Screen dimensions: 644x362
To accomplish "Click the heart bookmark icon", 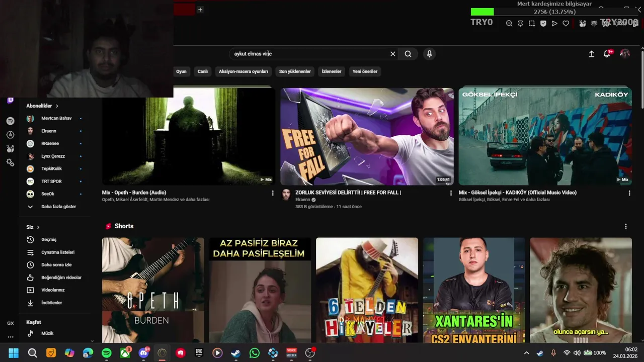I will tap(566, 24).
